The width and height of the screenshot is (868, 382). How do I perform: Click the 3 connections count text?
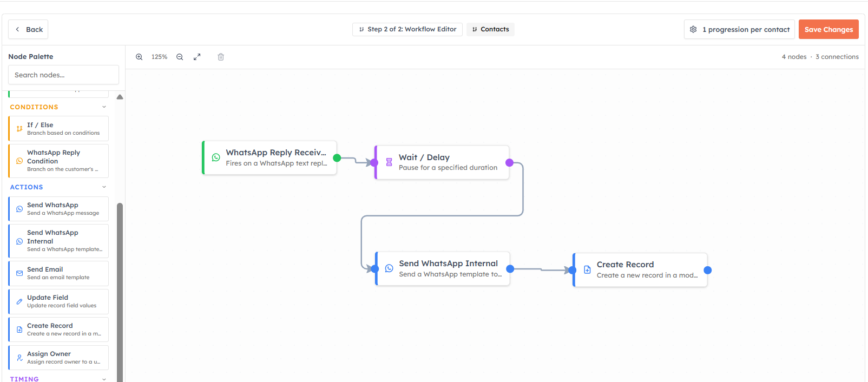coord(837,57)
